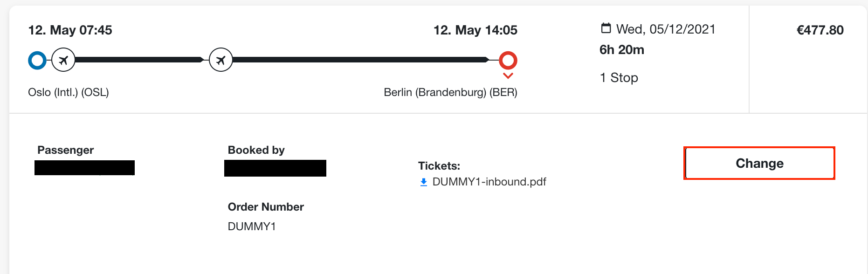
Task: Click the download icon next to DUMMY1-inbound.pdf
Action: point(423,182)
